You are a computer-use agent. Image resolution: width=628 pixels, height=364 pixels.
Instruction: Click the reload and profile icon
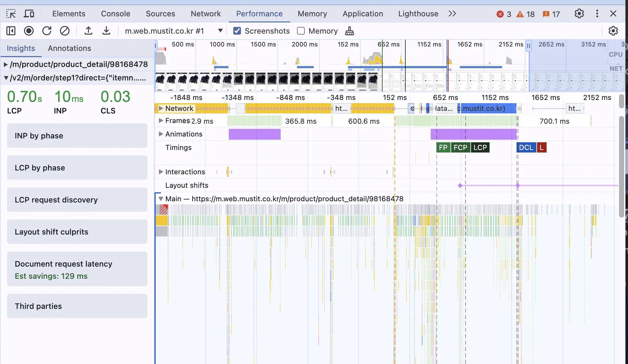[x=46, y=31]
